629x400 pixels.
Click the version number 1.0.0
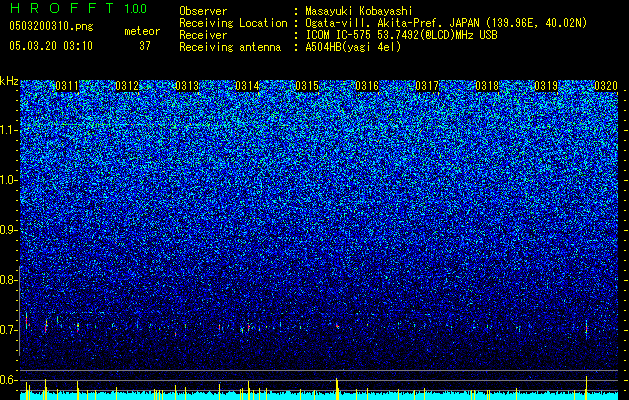click(x=135, y=9)
